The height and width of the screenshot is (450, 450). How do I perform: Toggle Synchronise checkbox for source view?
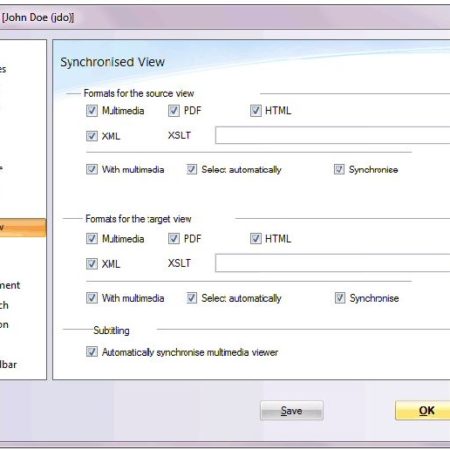339,169
